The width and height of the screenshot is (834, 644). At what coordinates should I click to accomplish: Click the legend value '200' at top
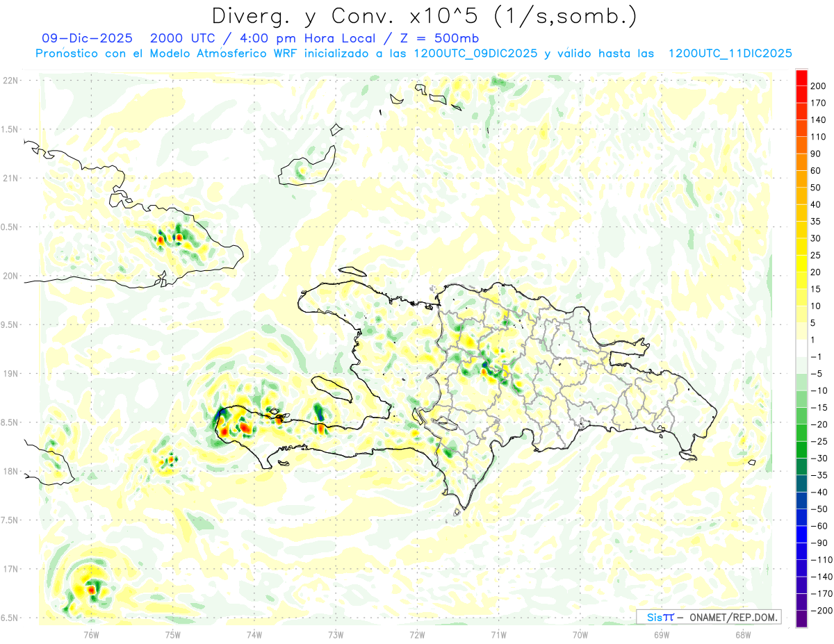818,86
